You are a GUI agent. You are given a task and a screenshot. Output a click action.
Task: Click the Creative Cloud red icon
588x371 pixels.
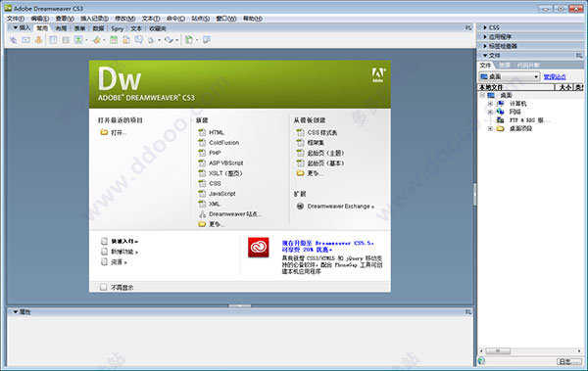[259, 248]
